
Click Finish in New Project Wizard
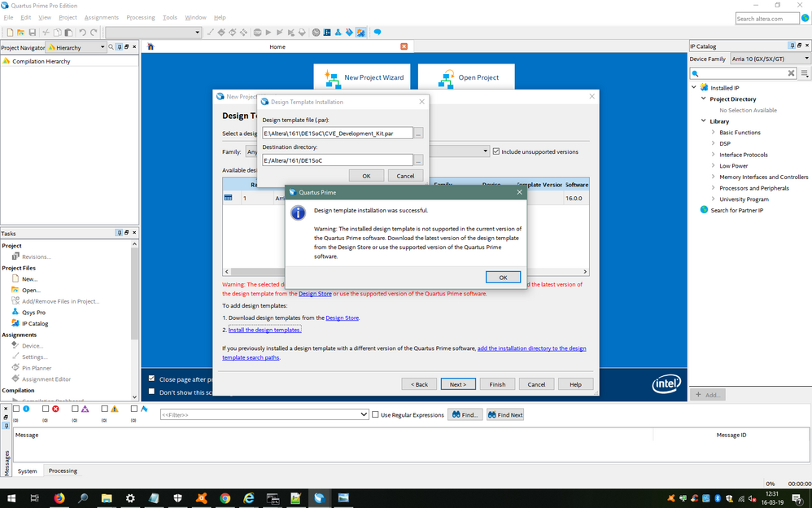pyautogui.click(x=497, y=384)
